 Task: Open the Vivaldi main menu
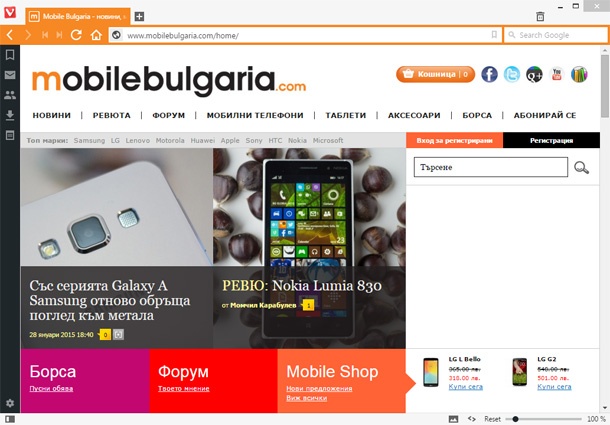coord(10,12)
